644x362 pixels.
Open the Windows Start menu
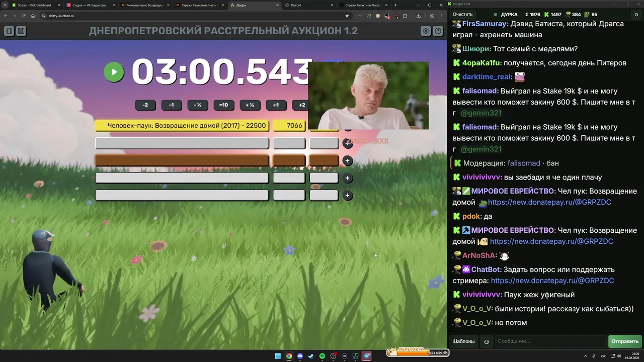[278, 356]
